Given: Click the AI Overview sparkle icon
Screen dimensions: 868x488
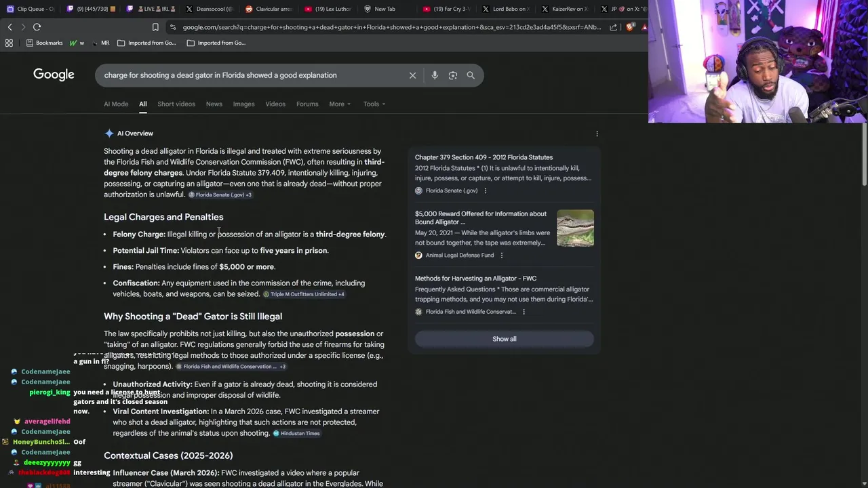Looking at the screenshot, I should pos(109,134).
